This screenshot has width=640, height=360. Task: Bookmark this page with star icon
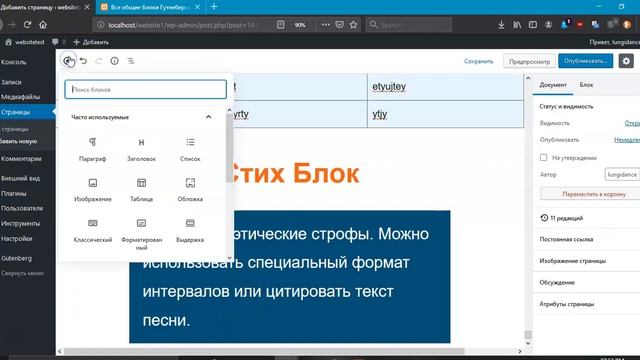coord(353,25)
